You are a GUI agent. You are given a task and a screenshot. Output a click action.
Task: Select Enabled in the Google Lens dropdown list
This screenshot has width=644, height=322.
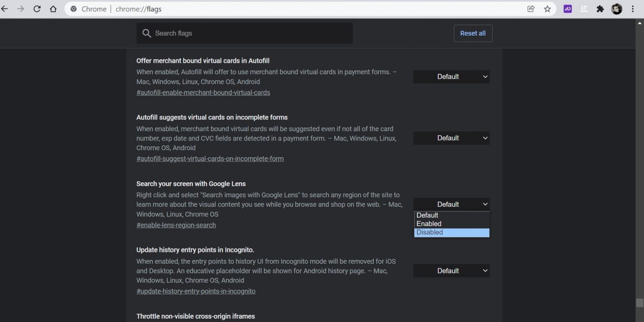(x=452, y=224)
